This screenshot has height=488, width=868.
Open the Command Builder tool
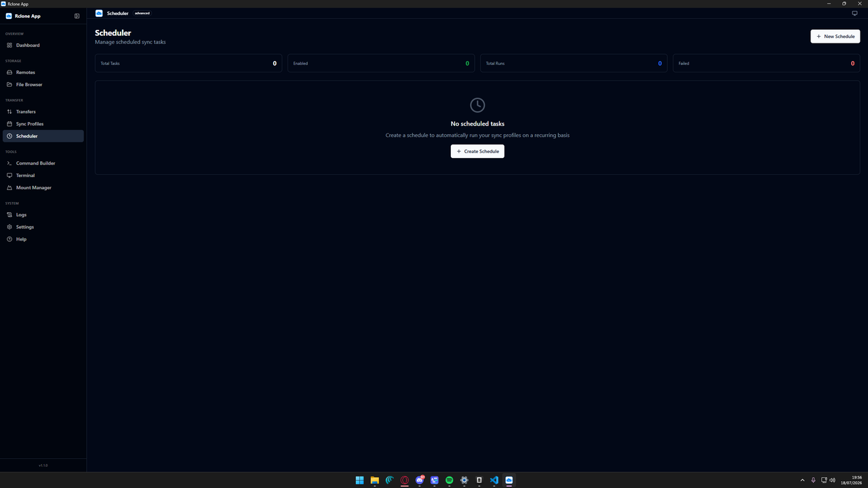(43, 163)
